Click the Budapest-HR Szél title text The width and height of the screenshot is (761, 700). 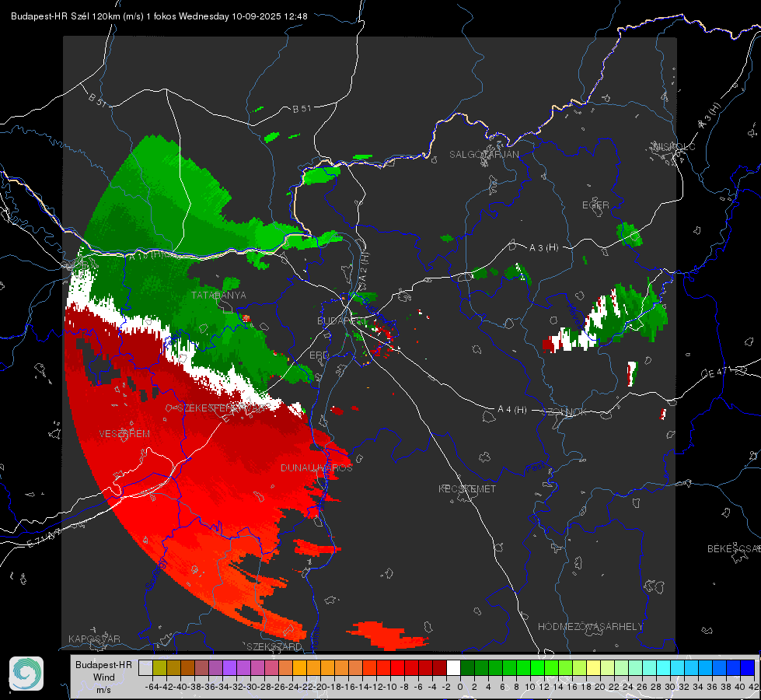click(x=51, y=16)
